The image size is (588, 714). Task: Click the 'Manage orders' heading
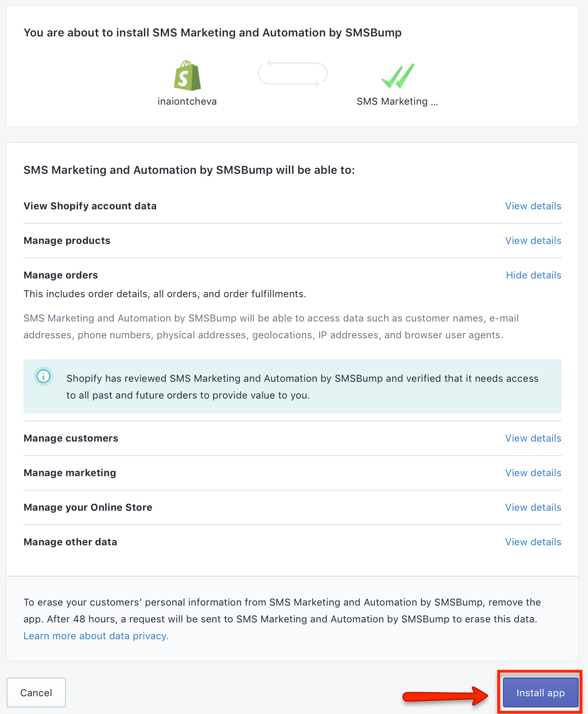click(61, 275)
